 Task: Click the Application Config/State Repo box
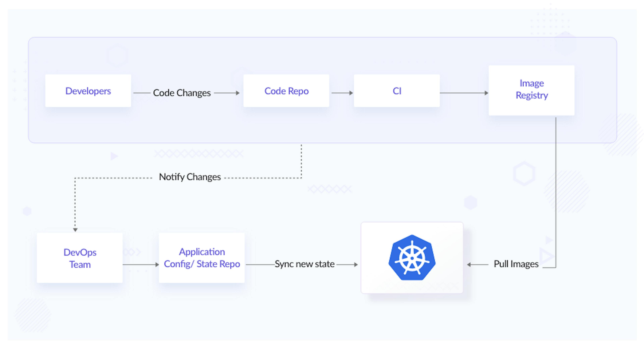click(202, 258)
